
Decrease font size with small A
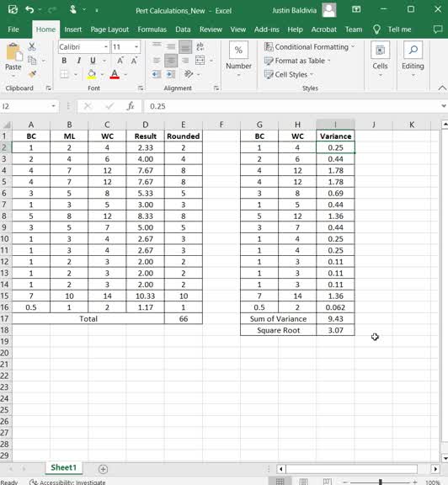[134, 61]
